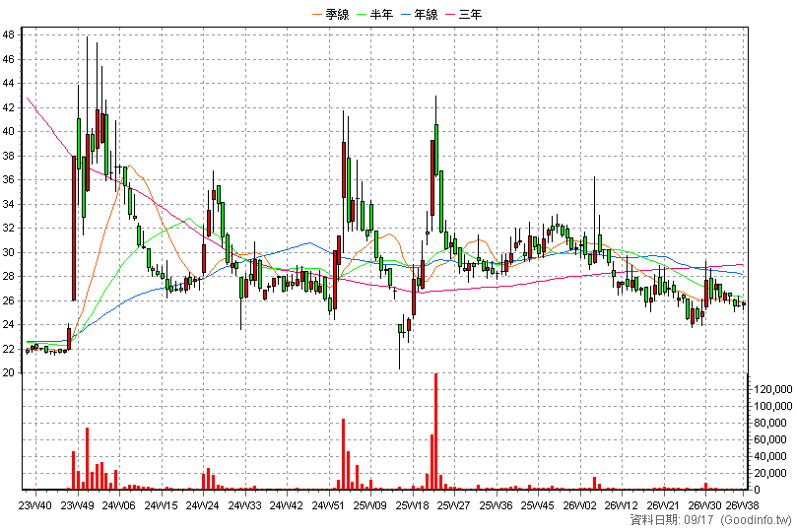
Task: Click the price axis value 48
Action: pyautogui.click(x=8, y=35)
